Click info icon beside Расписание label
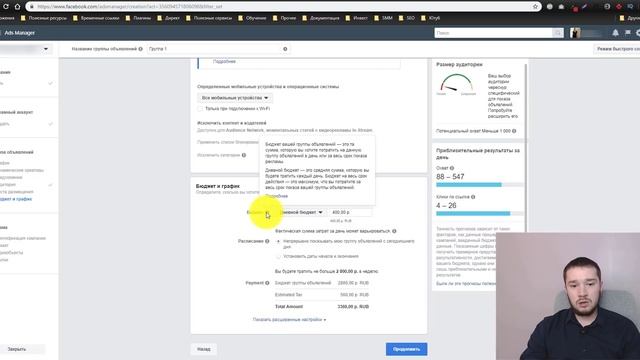Screen dimensions: 640x360 click(x=267, y=241)
